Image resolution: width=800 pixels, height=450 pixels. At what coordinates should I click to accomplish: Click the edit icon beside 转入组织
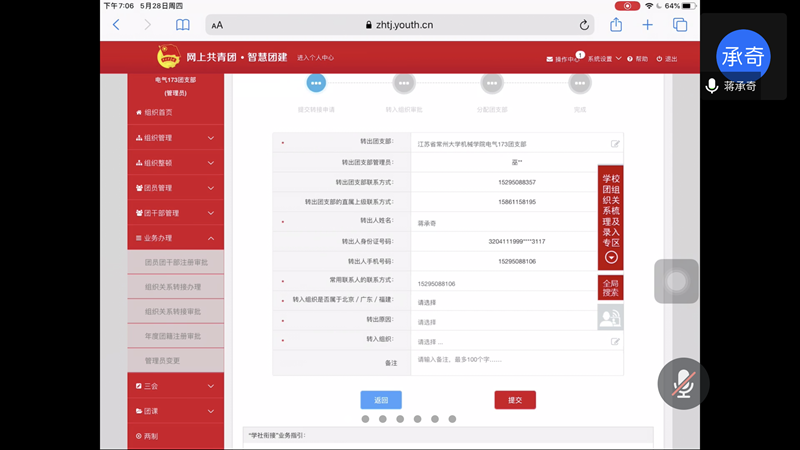[x=615, y=342]
